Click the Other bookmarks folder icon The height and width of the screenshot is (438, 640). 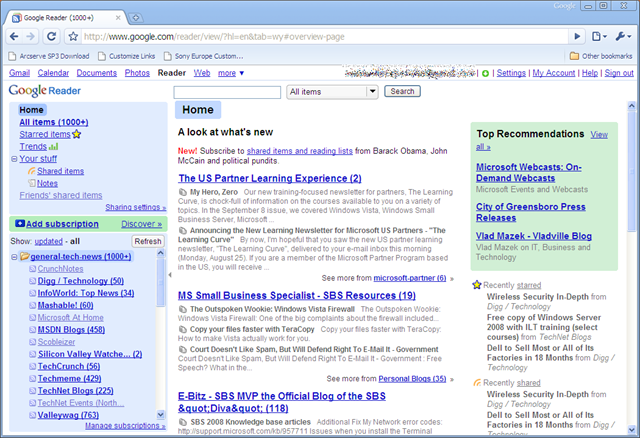(x=574, y=56)
